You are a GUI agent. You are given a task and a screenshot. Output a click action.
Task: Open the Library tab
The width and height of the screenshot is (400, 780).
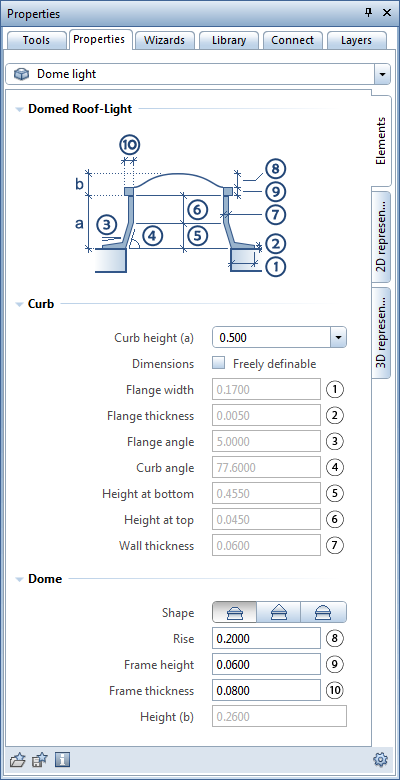(x=229, y=40)
